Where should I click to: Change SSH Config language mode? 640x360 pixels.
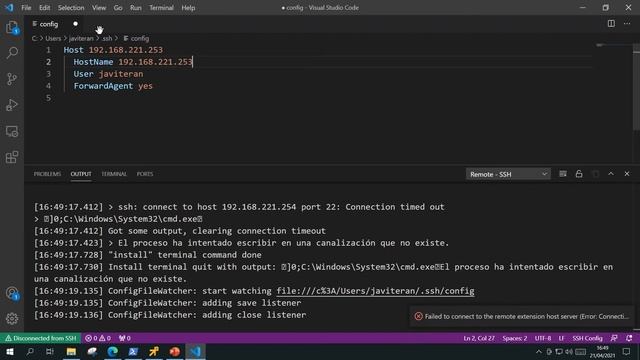pyautogui.click(x=587, y=338)
